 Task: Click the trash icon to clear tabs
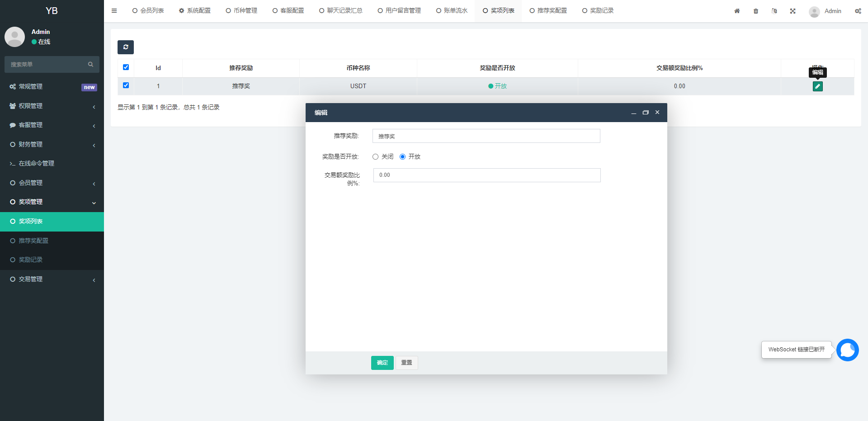[755, 10]
